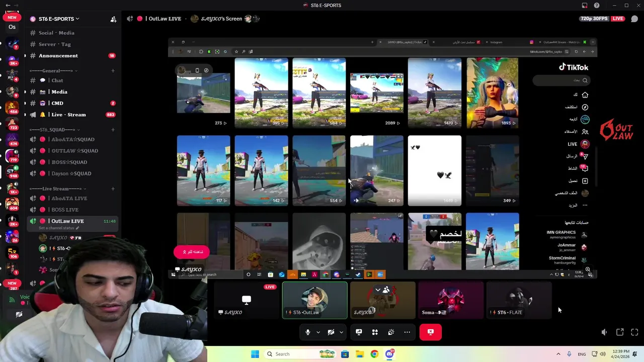Join the AboATA SQUAD voice channel
The image size is (644, 362).
tap(72, 139)
